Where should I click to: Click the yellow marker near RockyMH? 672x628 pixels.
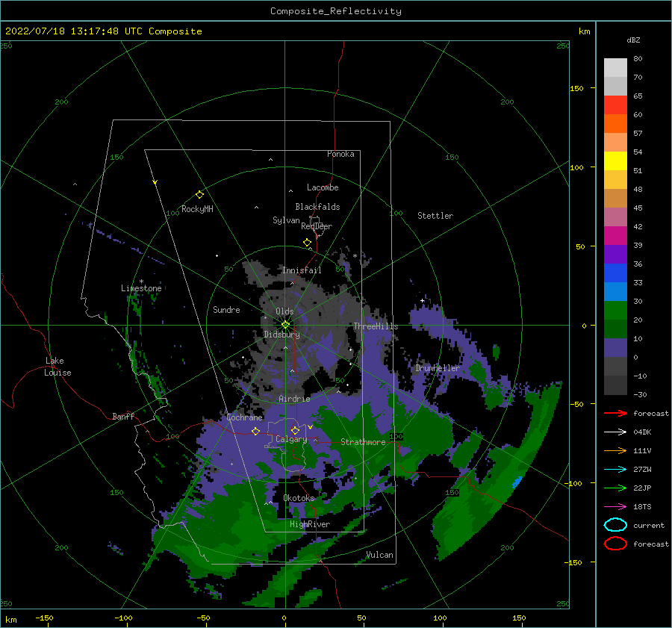pos(199,195)
